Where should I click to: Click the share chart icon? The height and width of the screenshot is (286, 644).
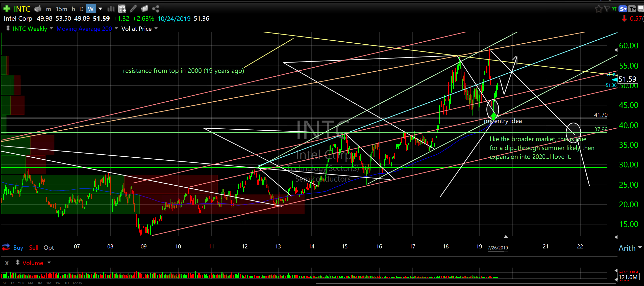(x=156, y=9)
